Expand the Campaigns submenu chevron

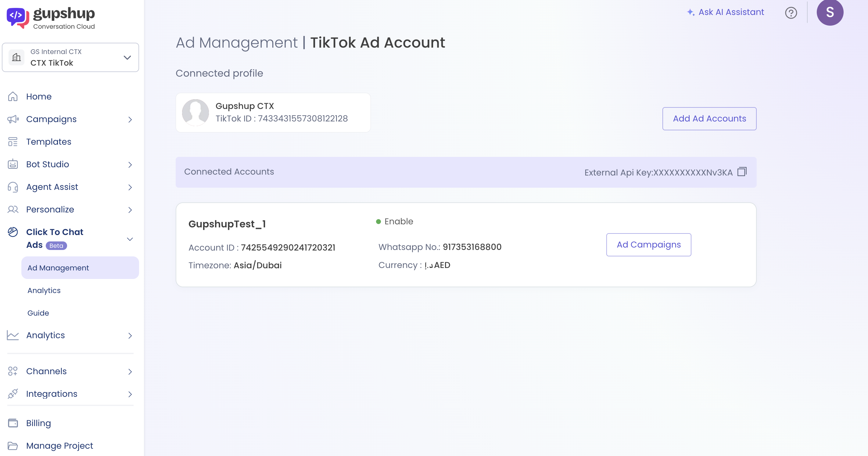pyautogui.click(x=130, y=119)
